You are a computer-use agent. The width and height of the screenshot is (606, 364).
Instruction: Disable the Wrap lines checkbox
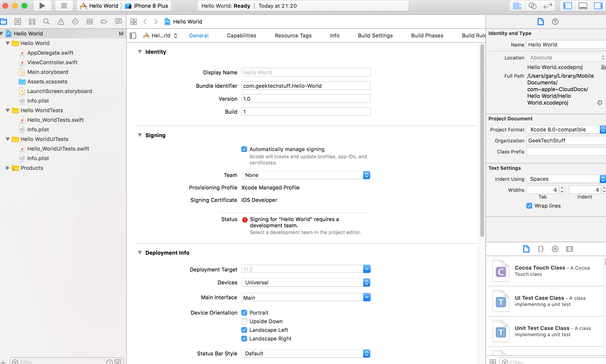tap(529, 206)
